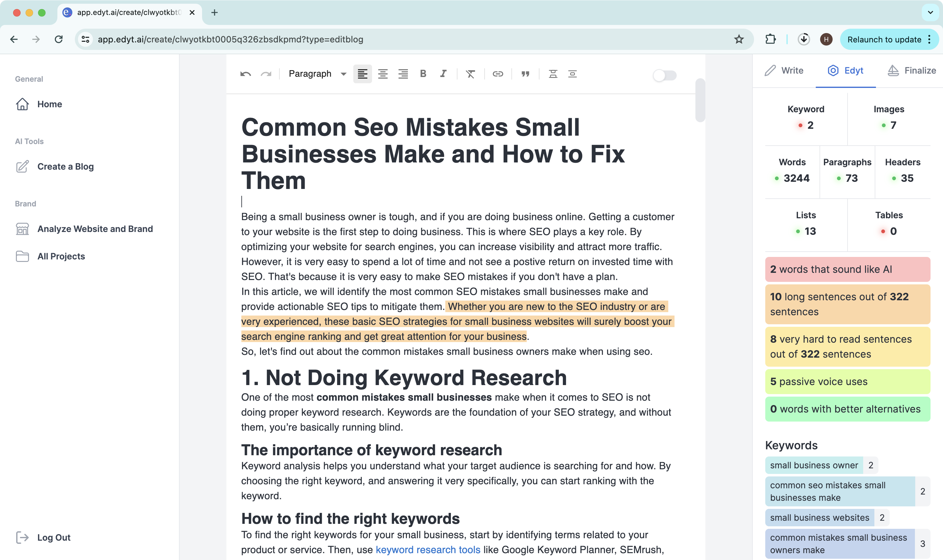Center-align the text
Image resolution: width=943 pixels, height=560 pixels.
coord(383,74)
